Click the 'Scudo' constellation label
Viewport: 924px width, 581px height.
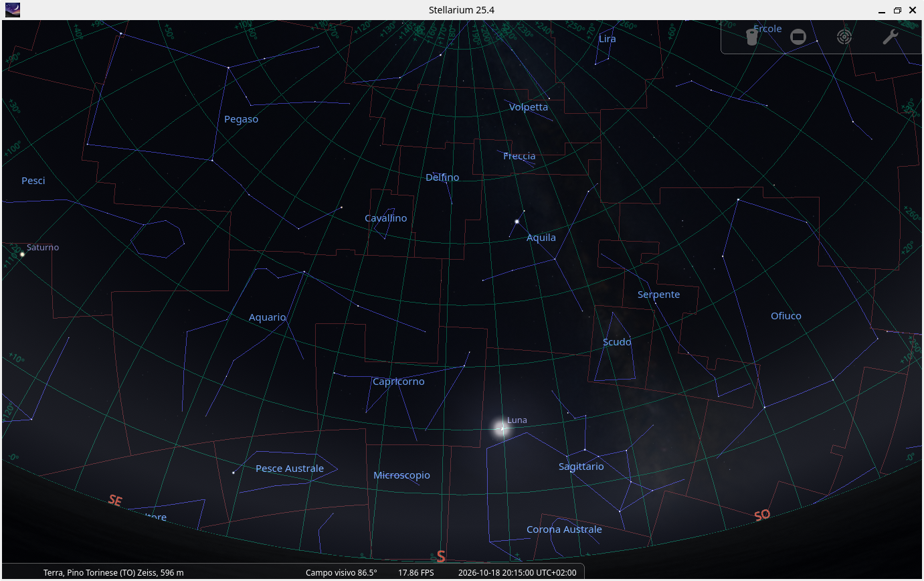[x=617, y=342]
